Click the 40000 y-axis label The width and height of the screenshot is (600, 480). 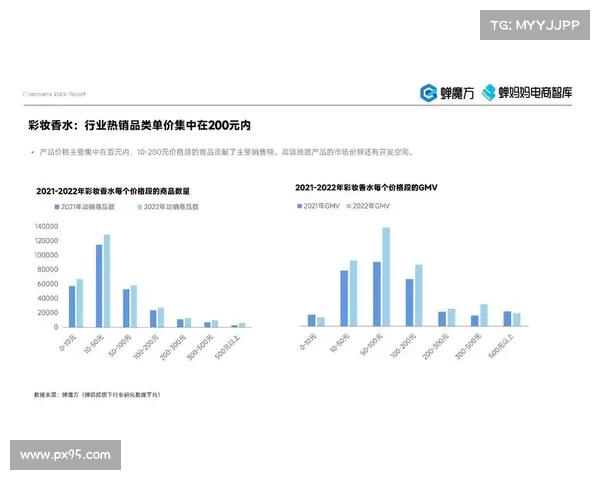click(x=48, y=298)
